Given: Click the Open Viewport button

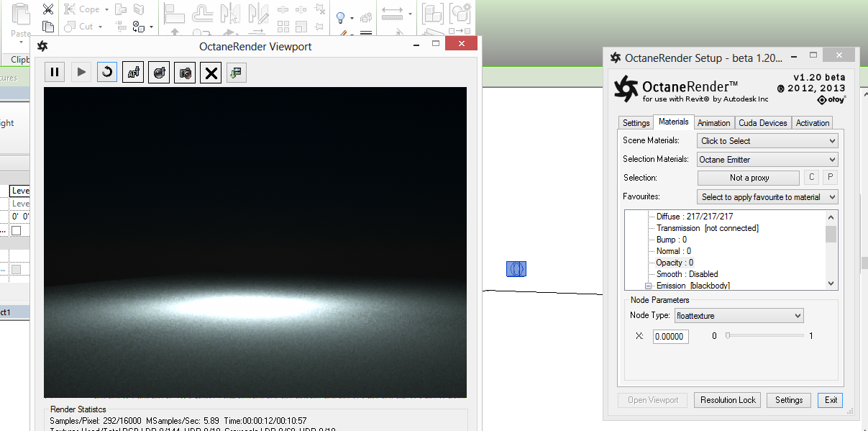Looking at the screenshot, I should (652, 400).
